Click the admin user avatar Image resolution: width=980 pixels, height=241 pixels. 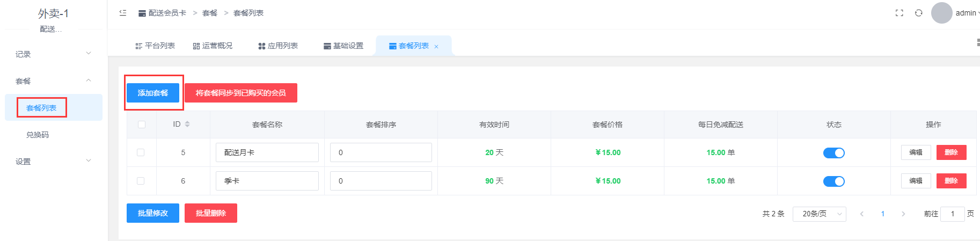click(941, 13)
